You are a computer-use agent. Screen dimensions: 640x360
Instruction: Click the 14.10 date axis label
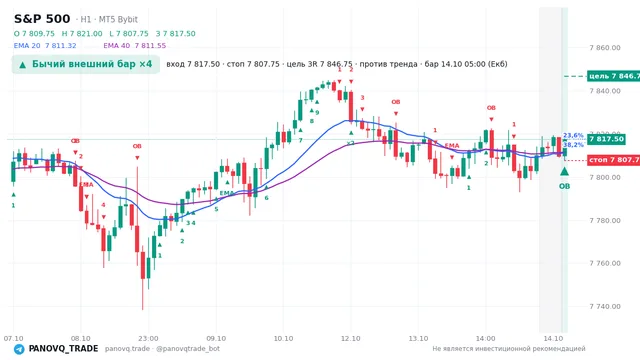(553, 338)
